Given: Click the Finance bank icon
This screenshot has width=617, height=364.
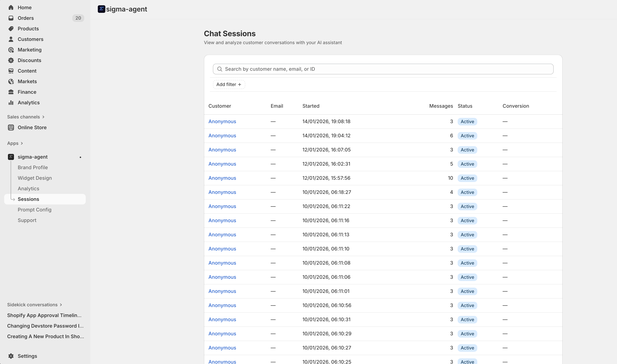Looking at the screenshot, I should [11, 92].
